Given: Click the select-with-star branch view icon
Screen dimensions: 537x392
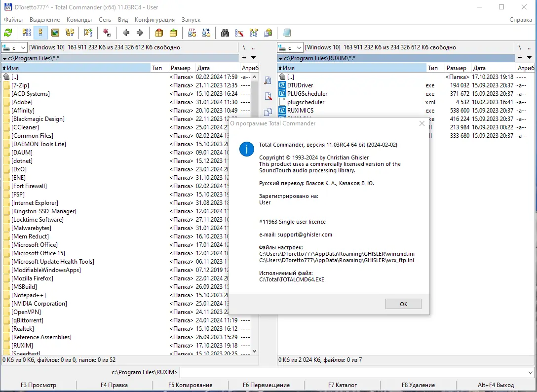Looking at the screenshot, I should click(88, 33).
